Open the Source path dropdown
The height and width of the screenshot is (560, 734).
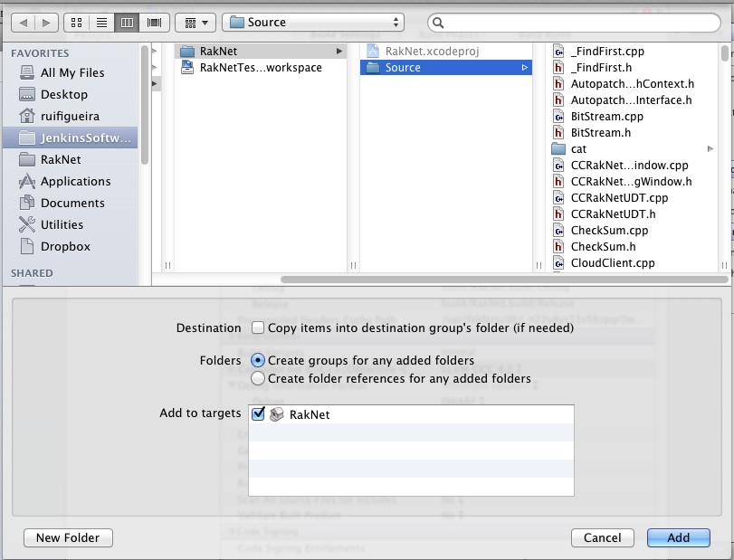coord(313,22)
